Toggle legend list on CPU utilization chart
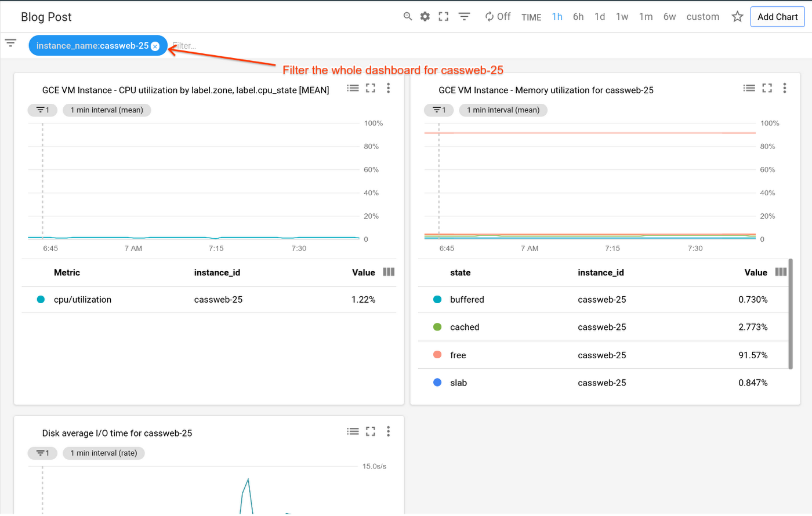Viewport: 812px width, 516px height. (x=353, y=88)
